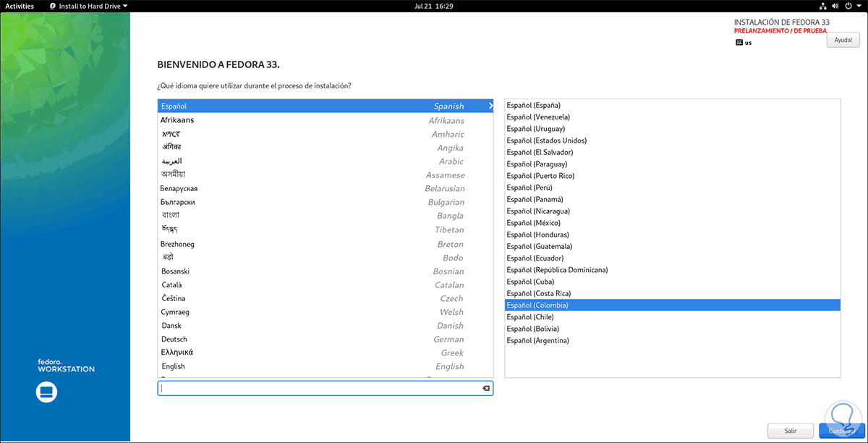The image size is (868, 443).
Task: Open the clock and calendar menu
Action: tap(434, 6)
